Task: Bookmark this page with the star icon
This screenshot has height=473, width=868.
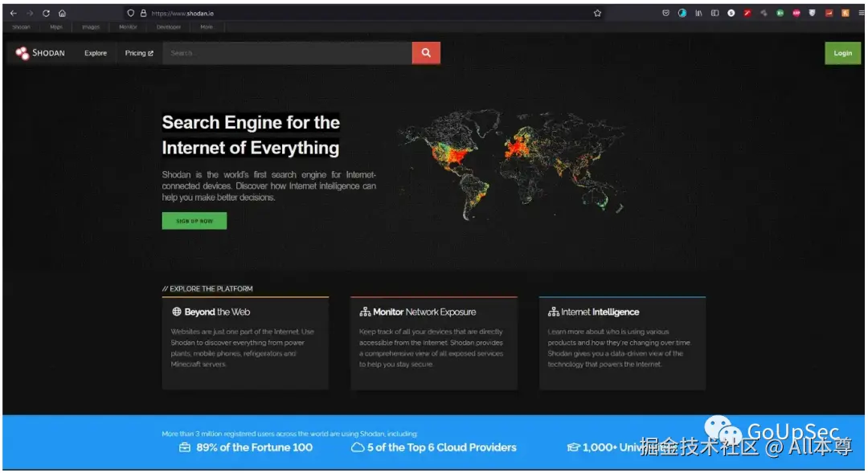Action: click(597, 14)
